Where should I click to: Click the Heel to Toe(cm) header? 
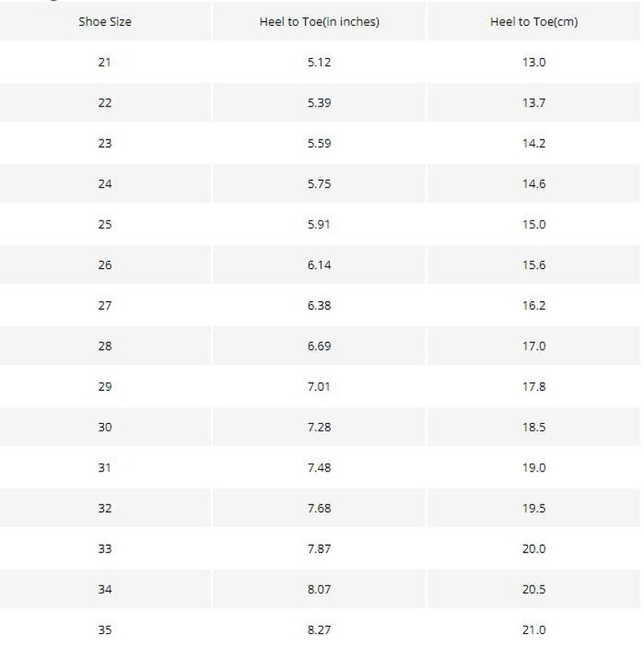point(534,22)
